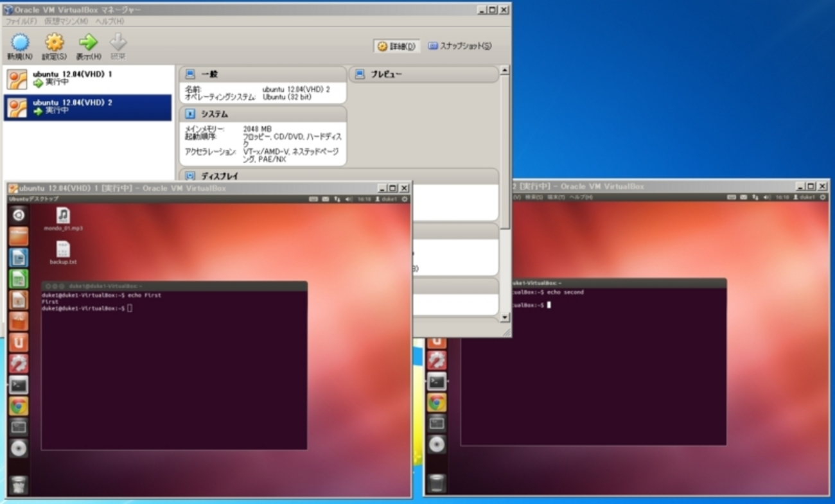Open network indicator in VM 1 top panel
Viewport: 835px width, 504px height.
click(337, 199)
